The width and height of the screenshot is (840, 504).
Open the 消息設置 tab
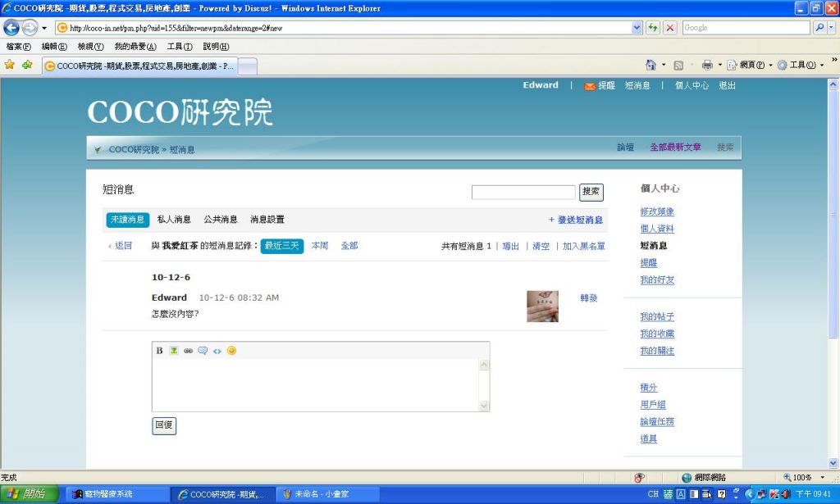pyautogui.click(x=267, y=220)
